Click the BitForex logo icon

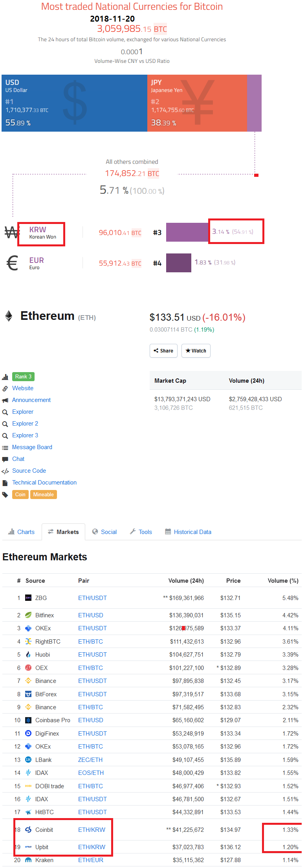coord(28,694)
